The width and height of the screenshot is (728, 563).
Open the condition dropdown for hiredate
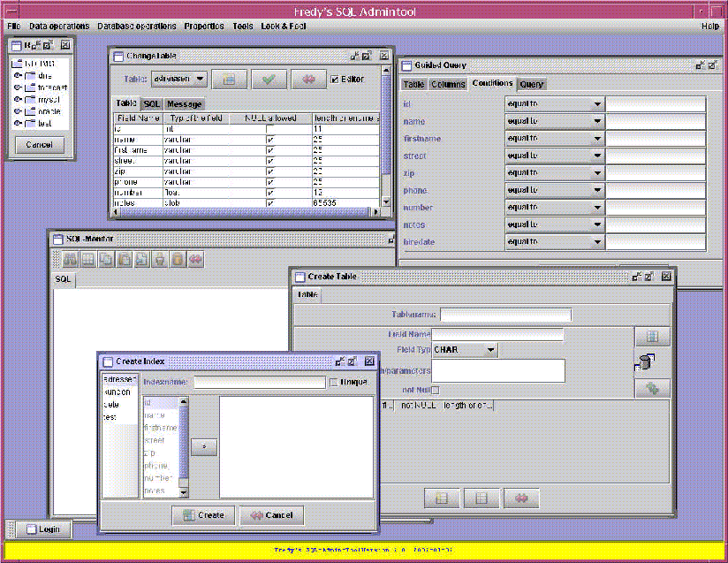(x=554, y=241)
